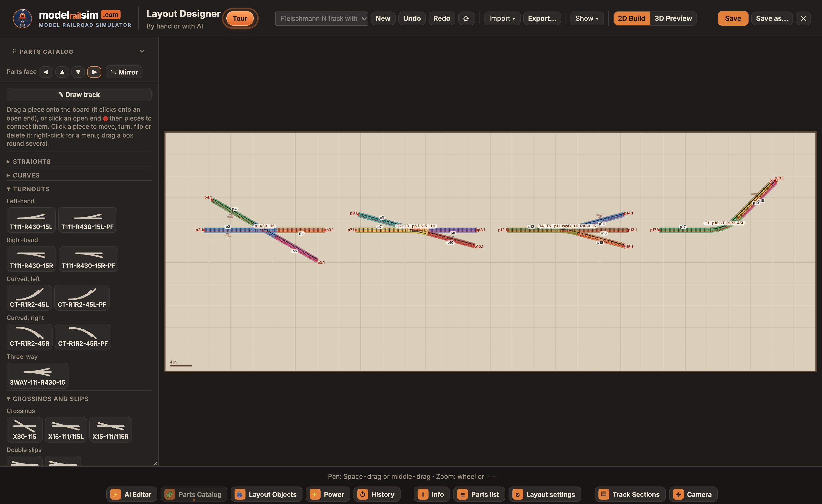This screenshot has width=822, height=504.
Task: Click the orange Save button
Action: (733, 18)
